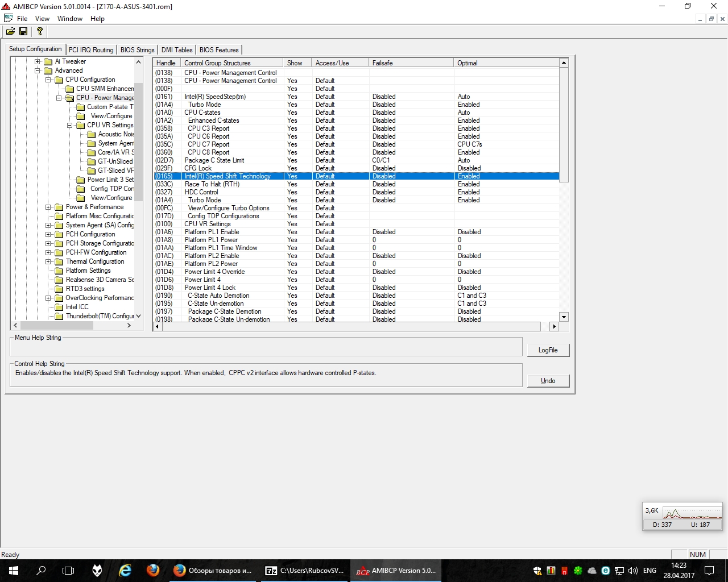
Task: Open the Help menu
Action: [x=97, y=19]
